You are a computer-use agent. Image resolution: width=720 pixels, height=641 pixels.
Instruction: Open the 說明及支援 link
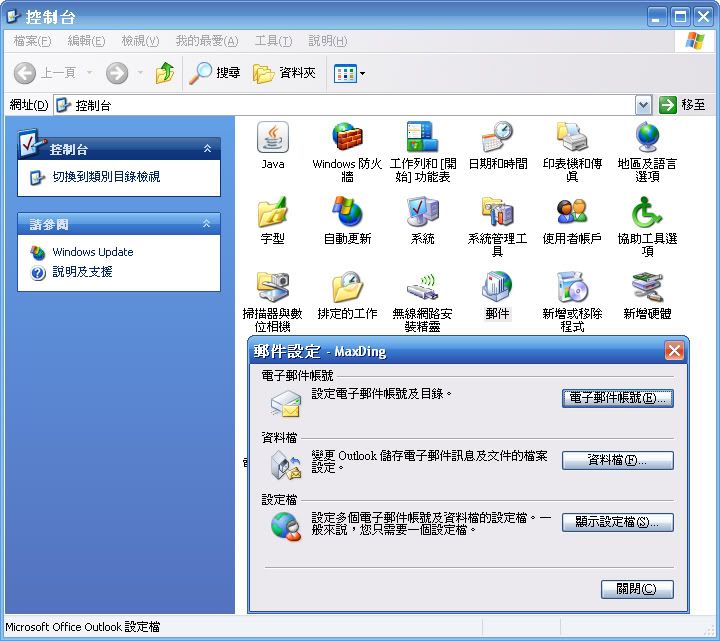[82, 272]
